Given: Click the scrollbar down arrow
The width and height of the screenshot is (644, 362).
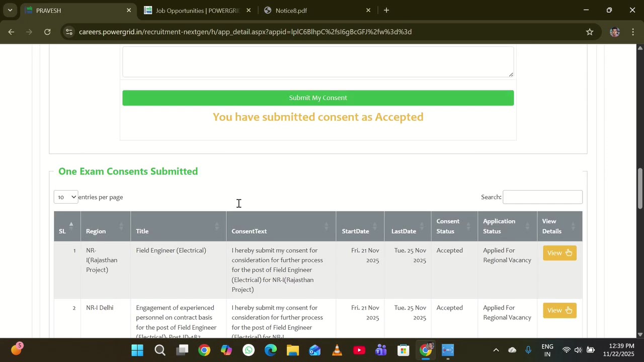Looking at the screenshot, I should point(640,334).
